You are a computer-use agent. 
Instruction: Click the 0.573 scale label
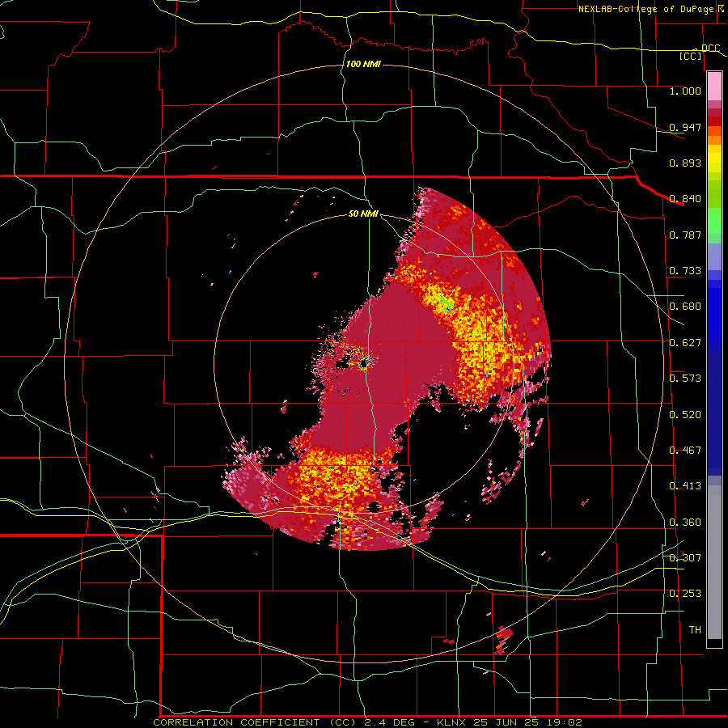[x=685, y=379]
